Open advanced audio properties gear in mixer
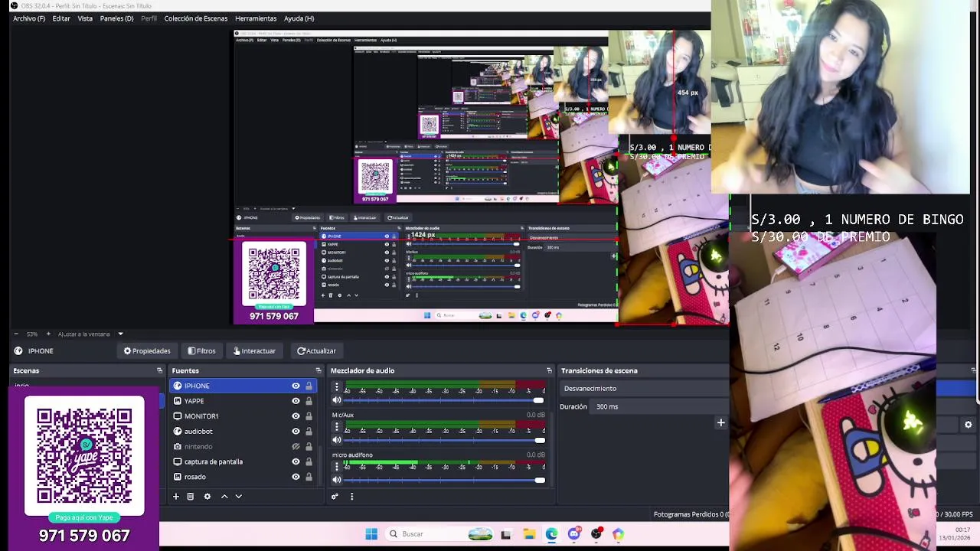This screenshot has width=980, height=551. point(335,497)
